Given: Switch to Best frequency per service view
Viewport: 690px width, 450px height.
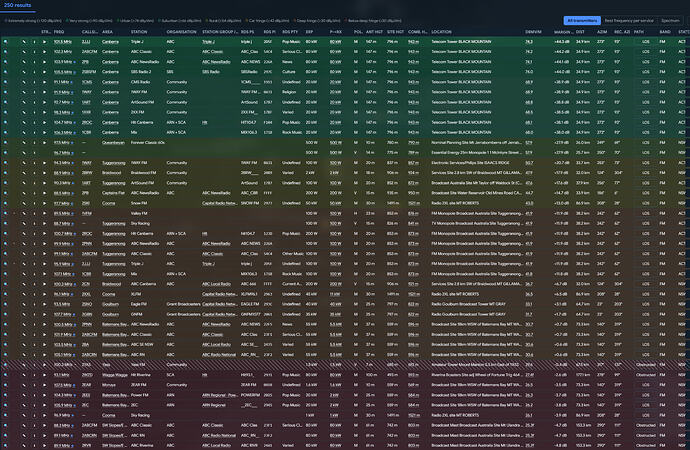Looking at the screenshot, I should tap(629, 21).
